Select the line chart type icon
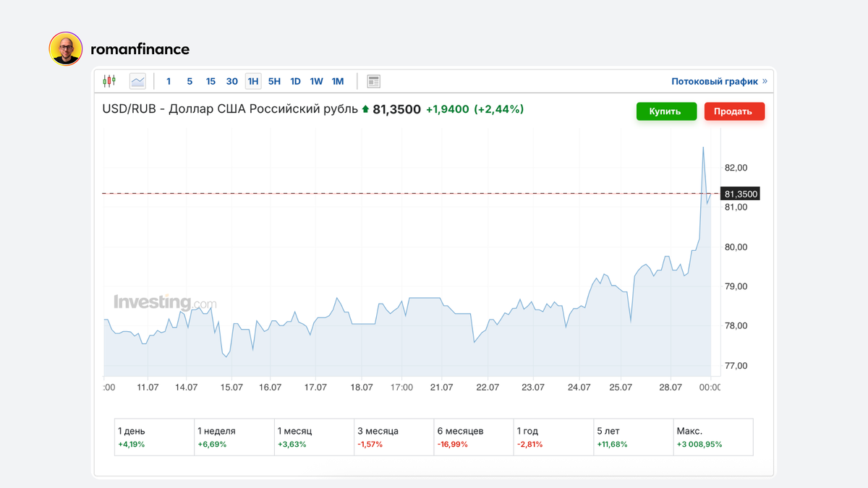Viewport: 868px width, 488px height. 137,81
